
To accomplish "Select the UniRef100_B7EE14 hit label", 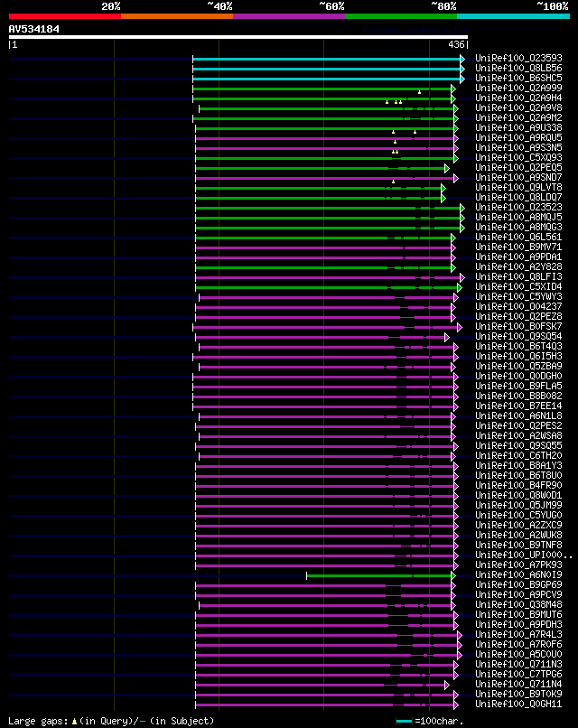I will pos(518,406).
